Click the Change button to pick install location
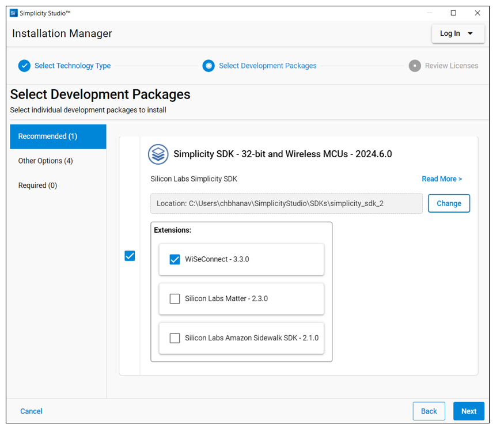 pos(449,203)
